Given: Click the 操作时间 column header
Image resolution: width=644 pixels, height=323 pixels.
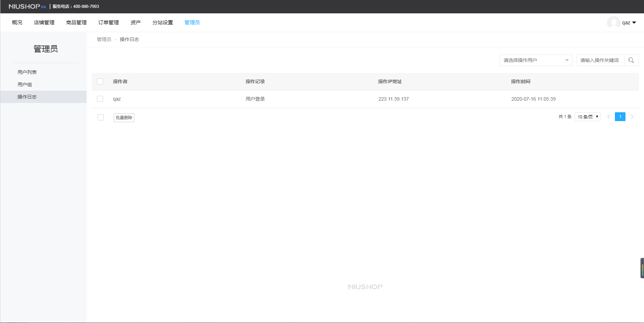Looking at the screenshot, I should coord(521,81).
